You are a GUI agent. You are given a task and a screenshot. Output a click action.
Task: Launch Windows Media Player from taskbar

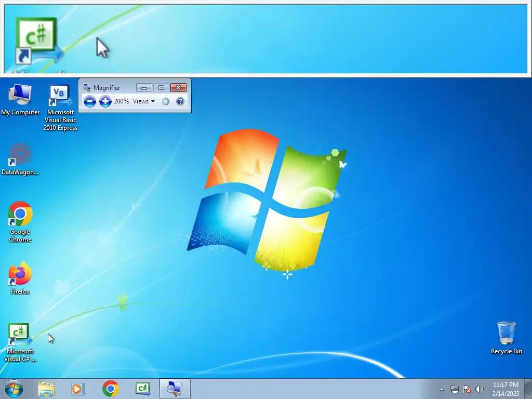[77, 389]
